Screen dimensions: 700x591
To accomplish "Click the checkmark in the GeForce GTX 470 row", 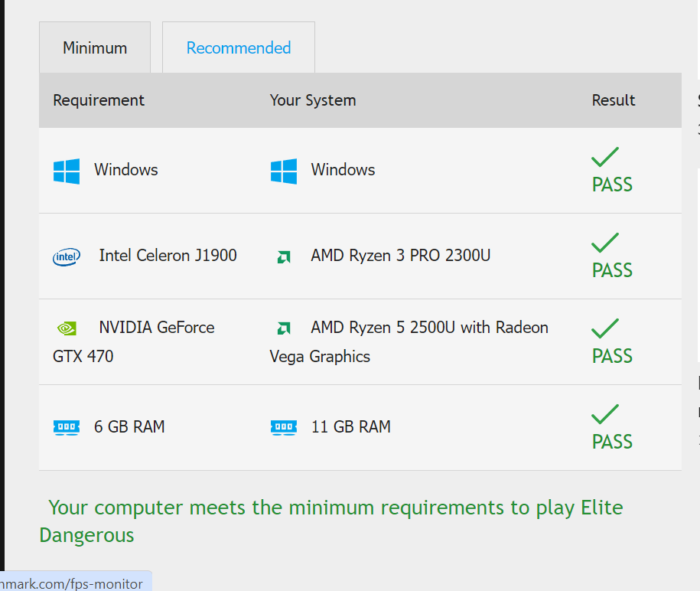I will pos(605,328).
